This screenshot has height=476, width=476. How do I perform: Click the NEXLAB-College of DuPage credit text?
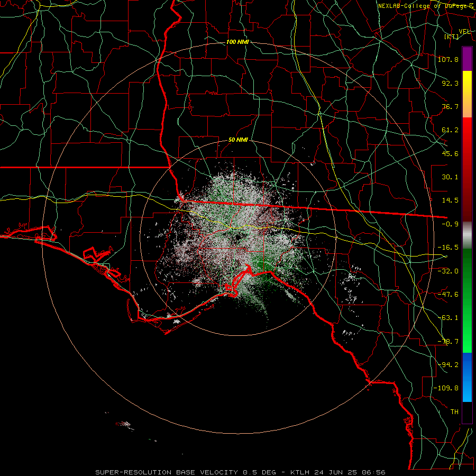click(x=426, y=6)
